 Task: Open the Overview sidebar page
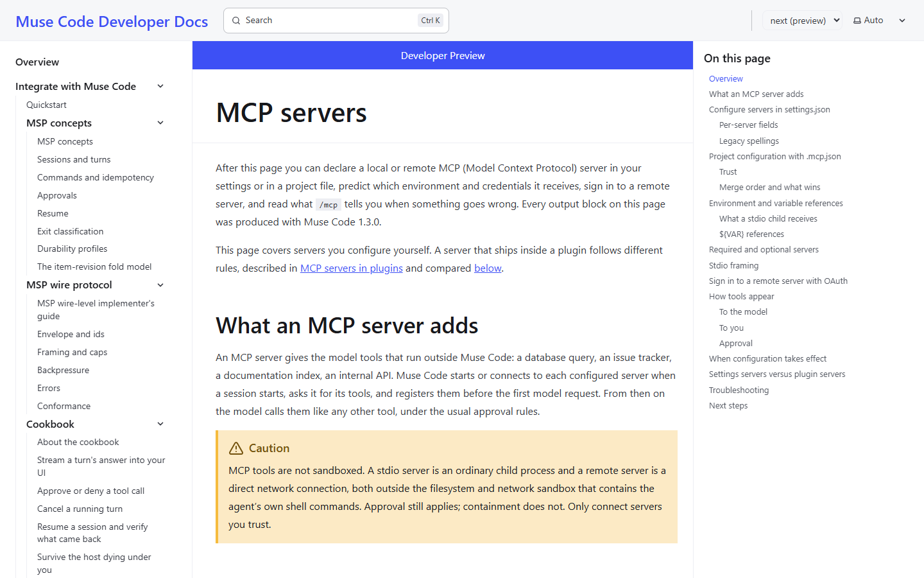[x=37, y=62]
